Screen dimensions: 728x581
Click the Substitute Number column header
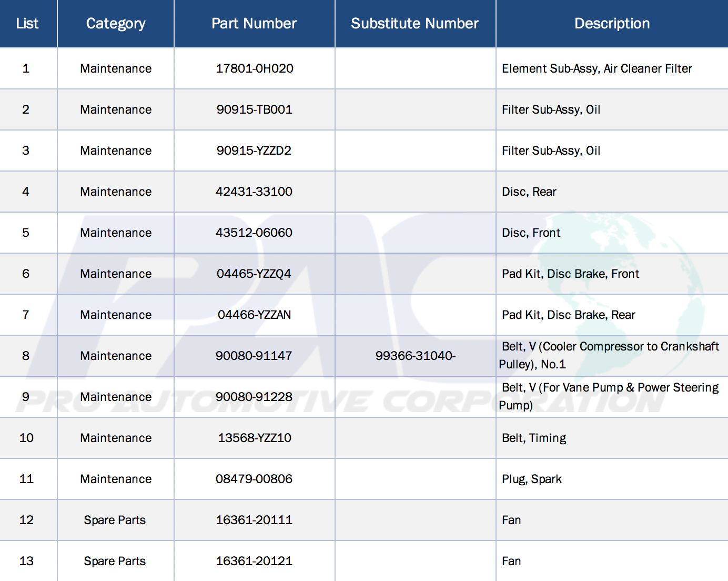[x=414, y=24]
